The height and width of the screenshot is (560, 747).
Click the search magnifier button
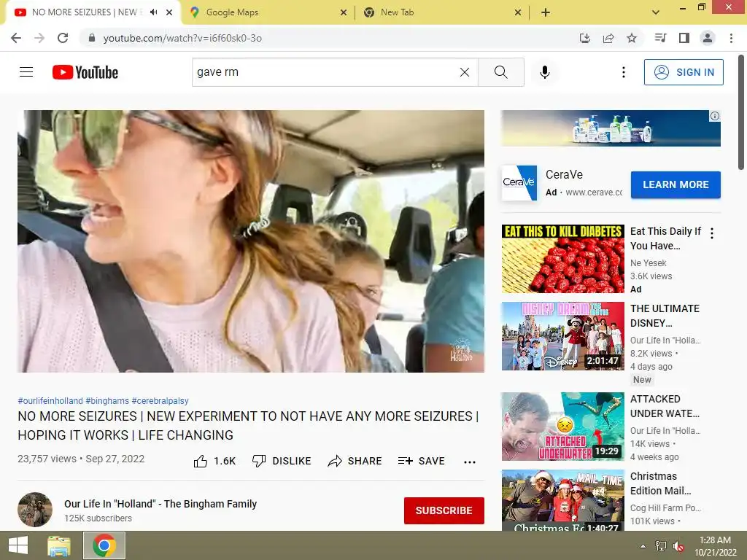(x=500, y=72)
